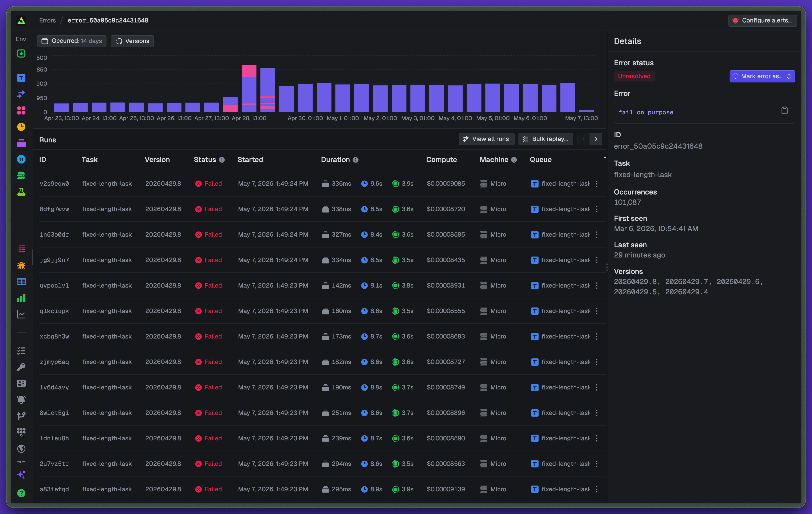Go to the previous page of runs

(583, 139)
